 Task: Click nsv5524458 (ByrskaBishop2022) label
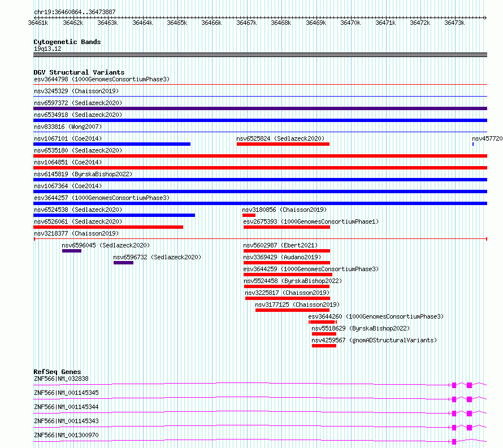click(293, 281)
